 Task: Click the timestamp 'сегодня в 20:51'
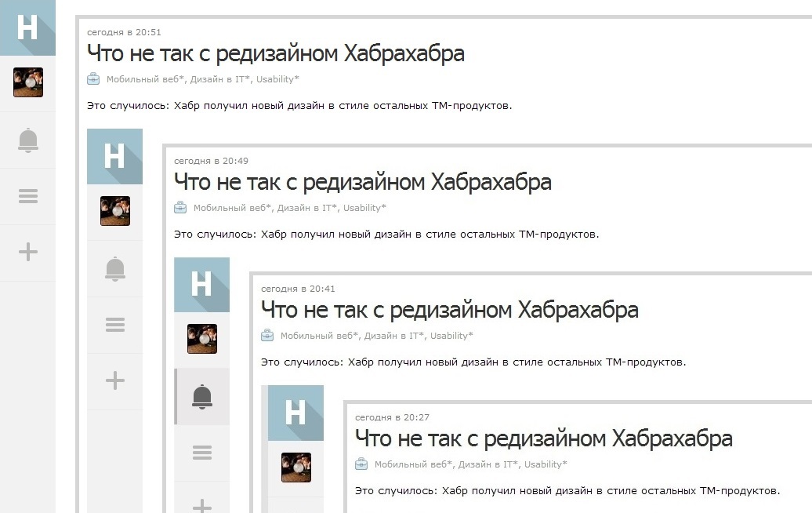(124, 32)
